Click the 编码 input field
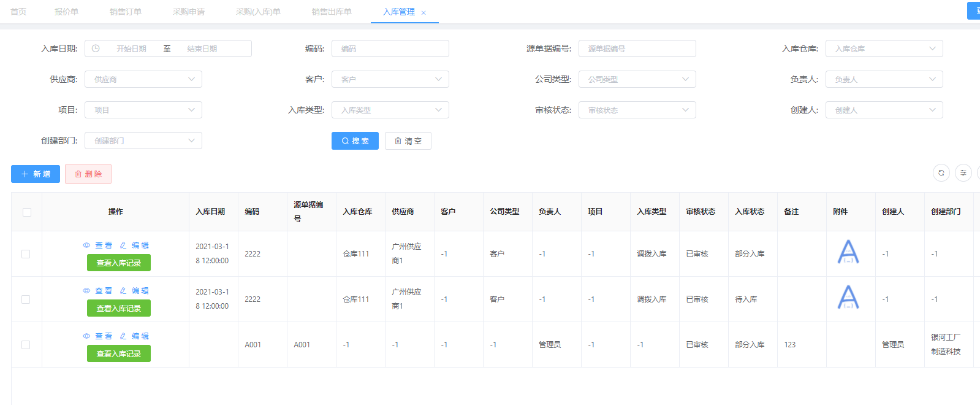This screenshot has height=405, width=980. [390, 48]
